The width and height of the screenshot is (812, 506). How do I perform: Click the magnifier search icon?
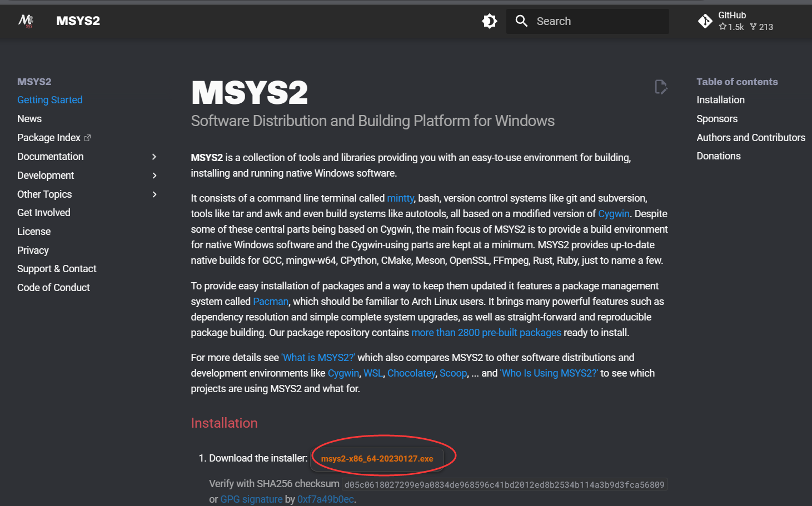pyautogui.click(x=521, y=21)
